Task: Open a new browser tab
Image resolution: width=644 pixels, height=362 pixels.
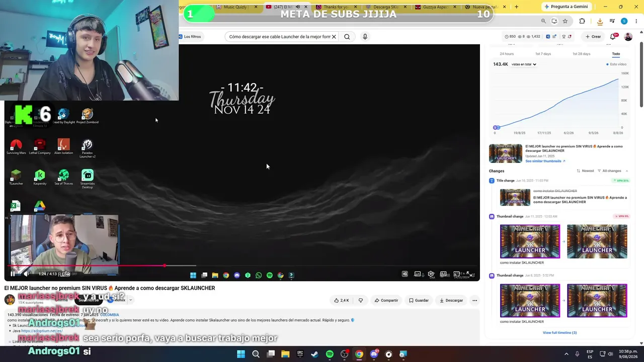Action: (516, 7)
